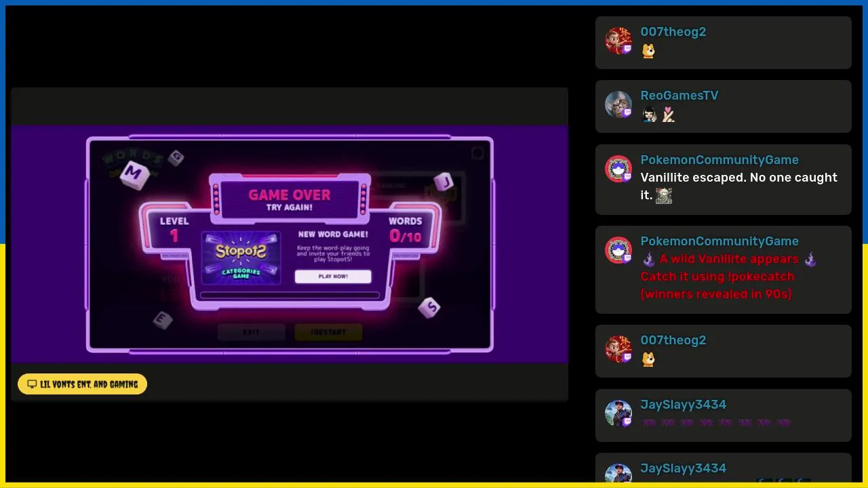Click the dimmed RESTART button
The height and width of the screenshot is (488, 868).
328,332
